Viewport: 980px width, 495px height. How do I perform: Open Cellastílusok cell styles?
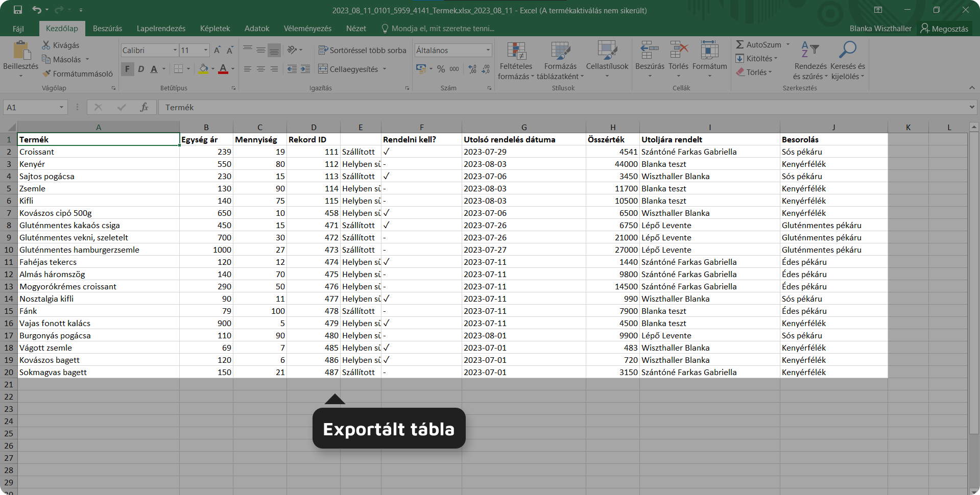click(607, 60)
